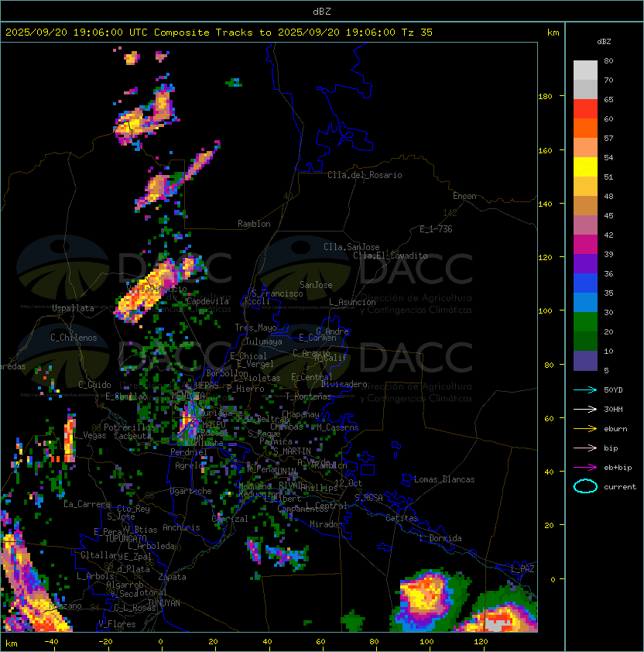Screen dimensions: 644x652
Task: Click the 'Zapata' map label
Action: [172, 577]
